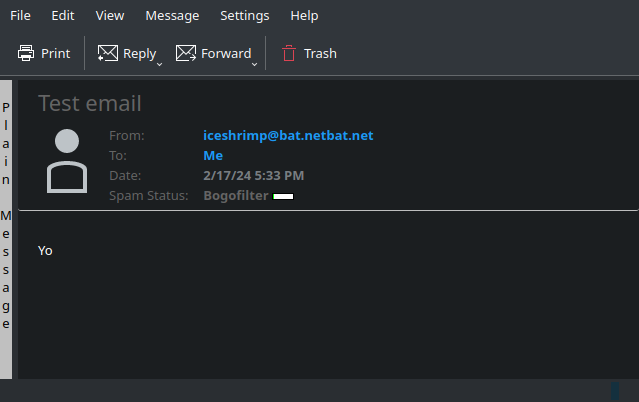
Task: Open the Message menu
Action: click(x=172, y=15)
